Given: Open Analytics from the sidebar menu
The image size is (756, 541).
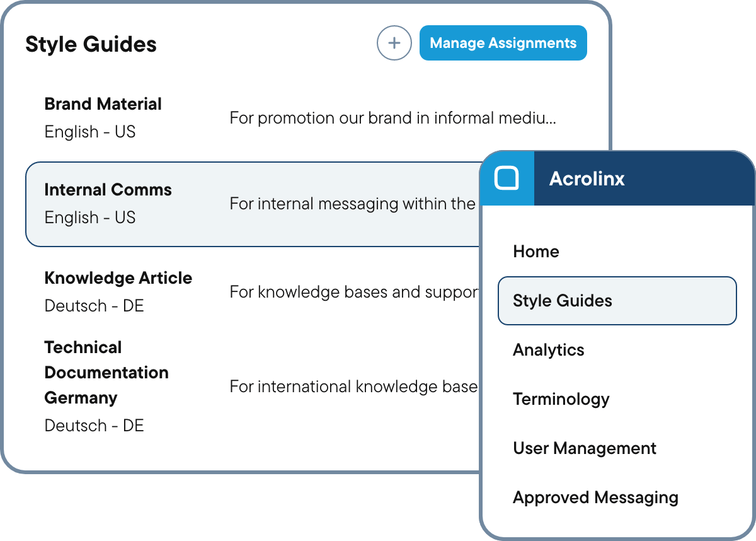Looking at the screenshot, I should [549, 350].
